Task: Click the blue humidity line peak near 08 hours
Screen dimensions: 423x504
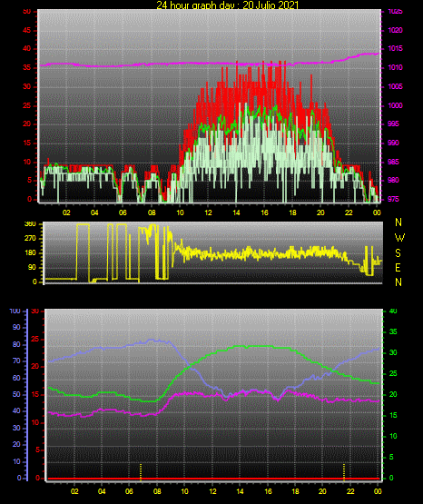Action: coord(151,340)
